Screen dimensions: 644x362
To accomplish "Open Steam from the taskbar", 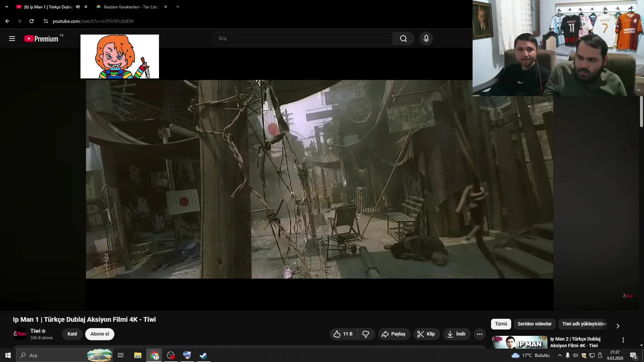I will coord(203,355).
